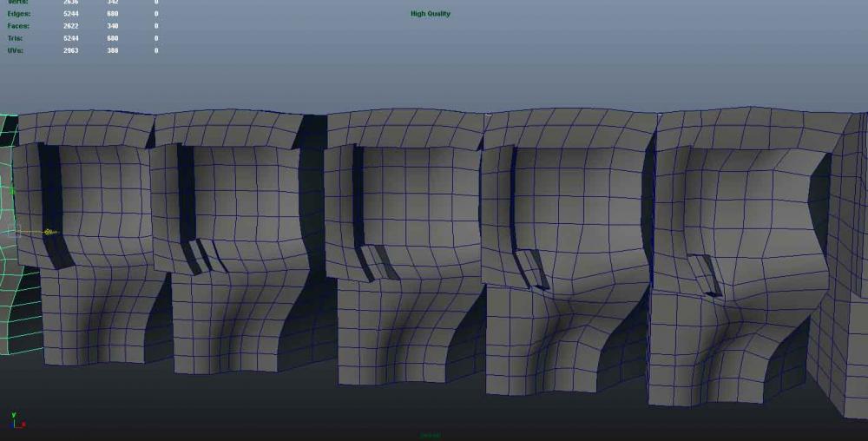The width and height of the screenshot is (868, 441).
Task: Click the "Faces:" HUD label
Action: [18, 26]
